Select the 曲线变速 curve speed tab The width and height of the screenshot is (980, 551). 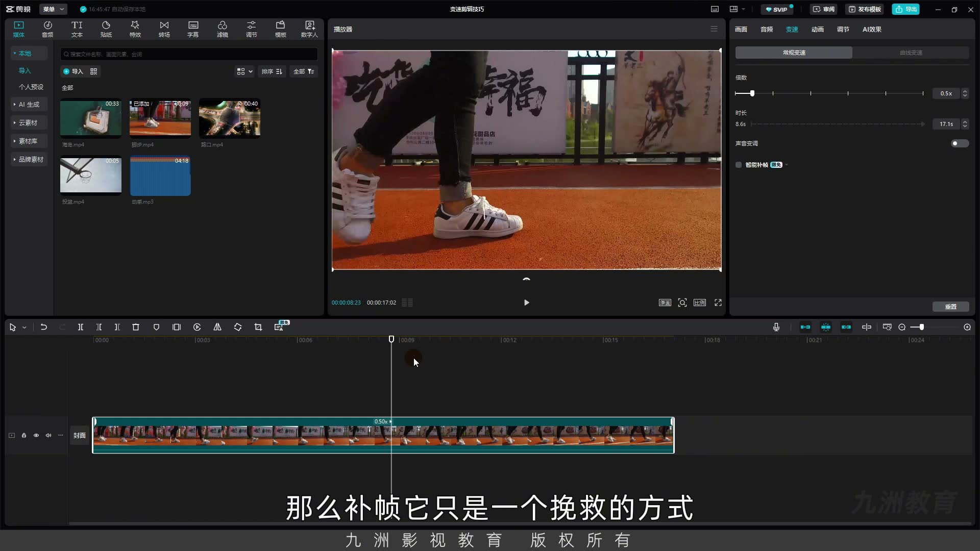point(911,53)
